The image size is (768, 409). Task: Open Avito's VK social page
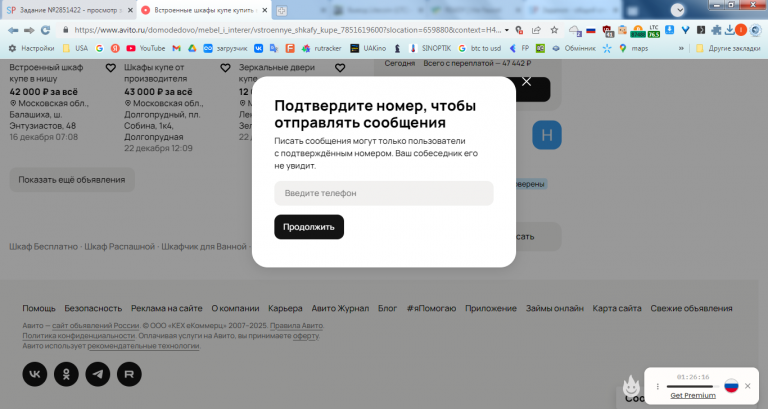tap(35, 374)
